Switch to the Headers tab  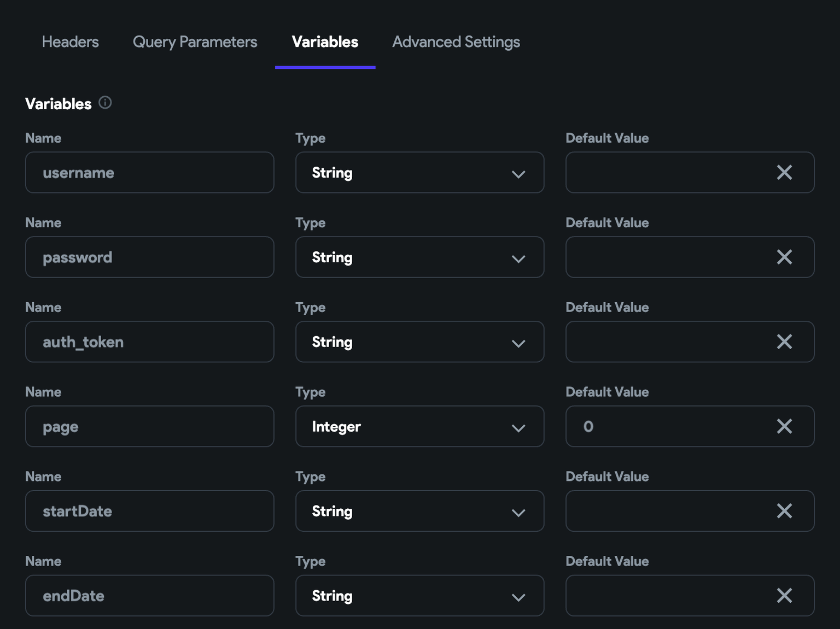(71, 42)
